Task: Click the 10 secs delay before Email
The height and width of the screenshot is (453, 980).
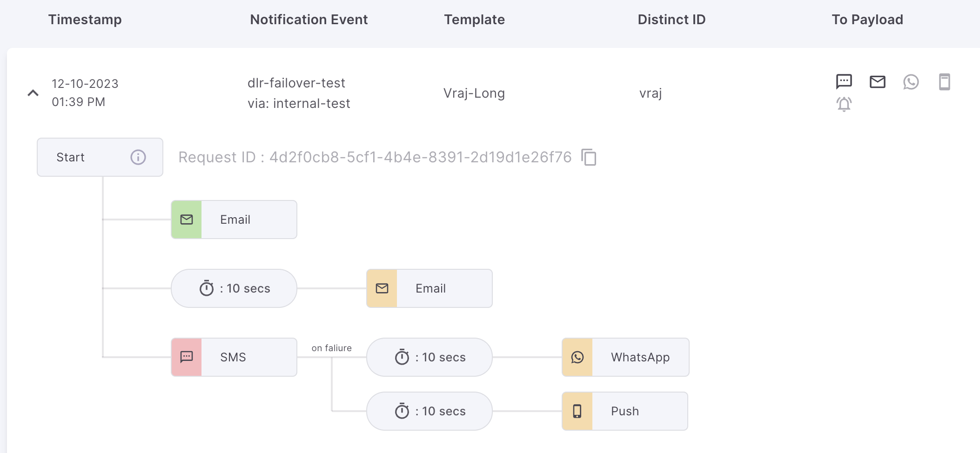Action: [234, 288]
